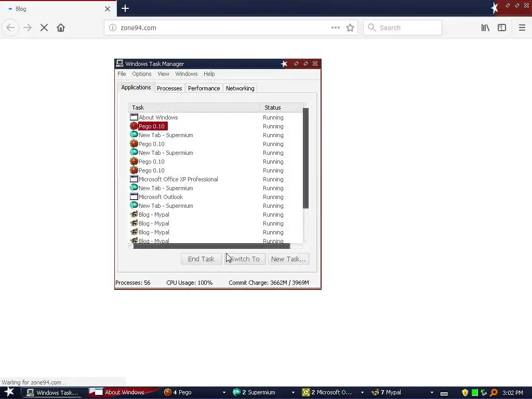Viewport: 532px width, 399px height.
Task: Click browser forward arrow
Action: click(x=28, y=28)
